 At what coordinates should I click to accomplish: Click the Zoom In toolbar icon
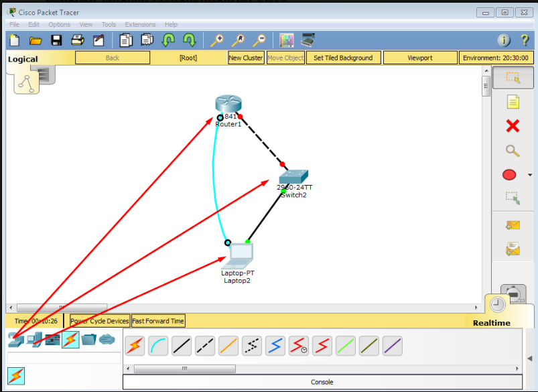pos(216,40)
